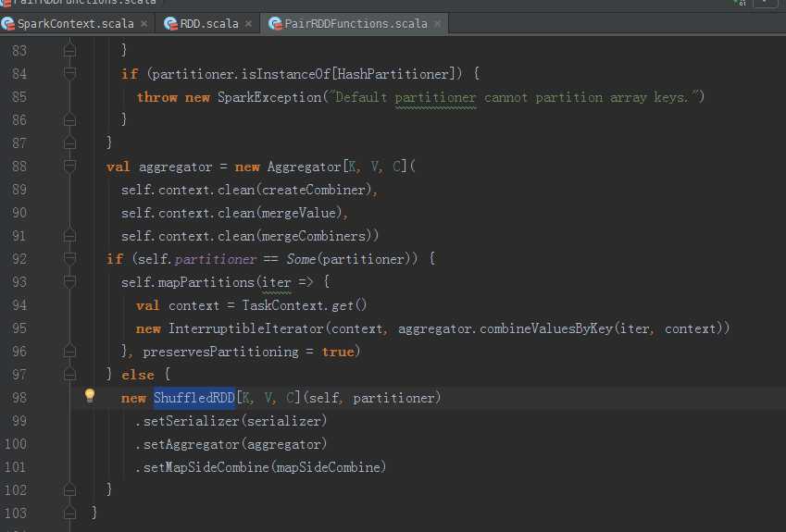786x532 pixels.
Task: Click mergeValue argument on line 90
Action: [298, 213]
